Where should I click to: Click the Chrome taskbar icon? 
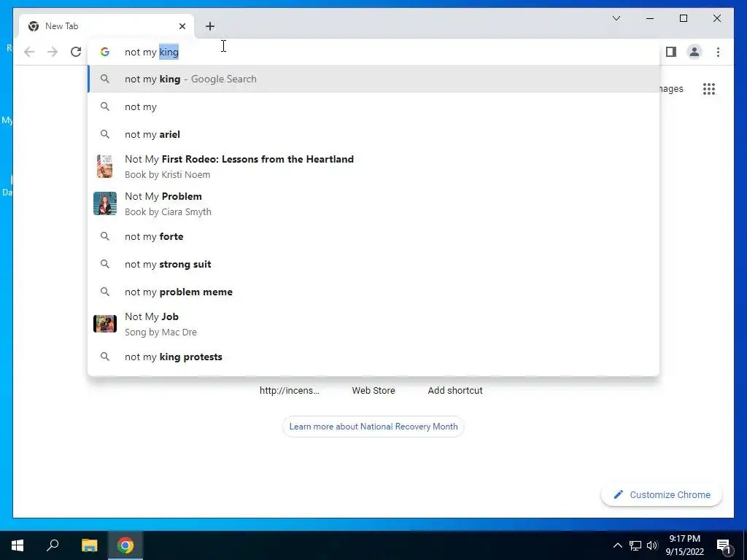125,545
